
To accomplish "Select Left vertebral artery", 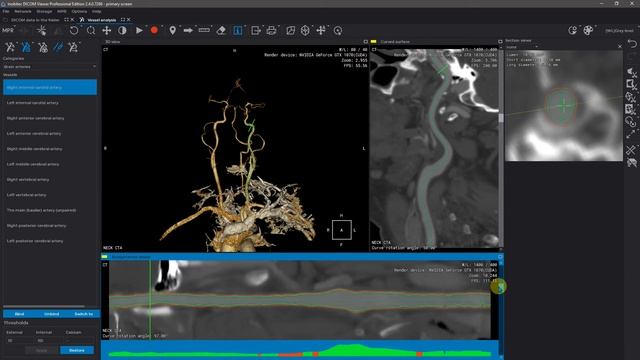I will [50, 195].
